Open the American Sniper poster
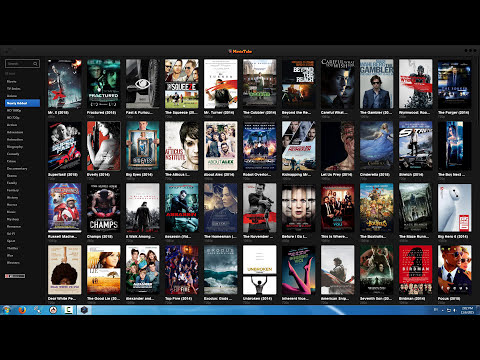Image resolution: width=480 pixels, height=360 pixels. coord(338,270)
